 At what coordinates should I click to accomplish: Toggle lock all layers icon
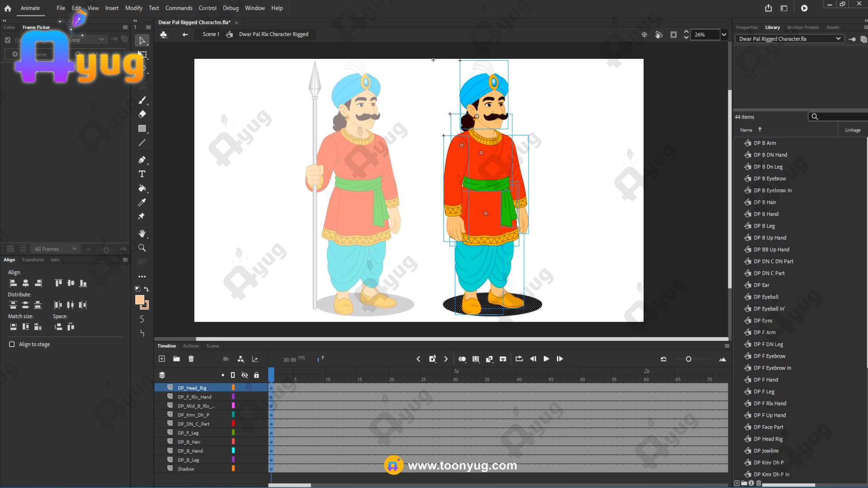coord(256,375)
